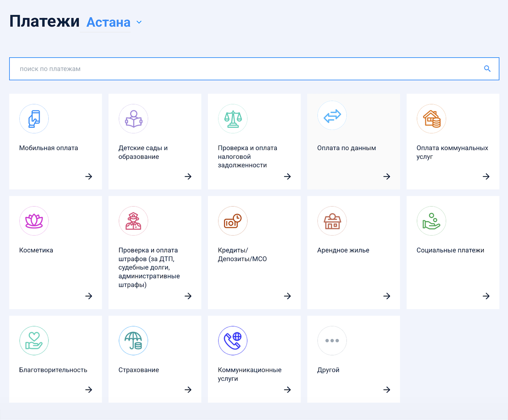This screenshot has width=508, height=420.
Task: Open Проверка и оплата штрафов label text
Action: pos(149,268)
